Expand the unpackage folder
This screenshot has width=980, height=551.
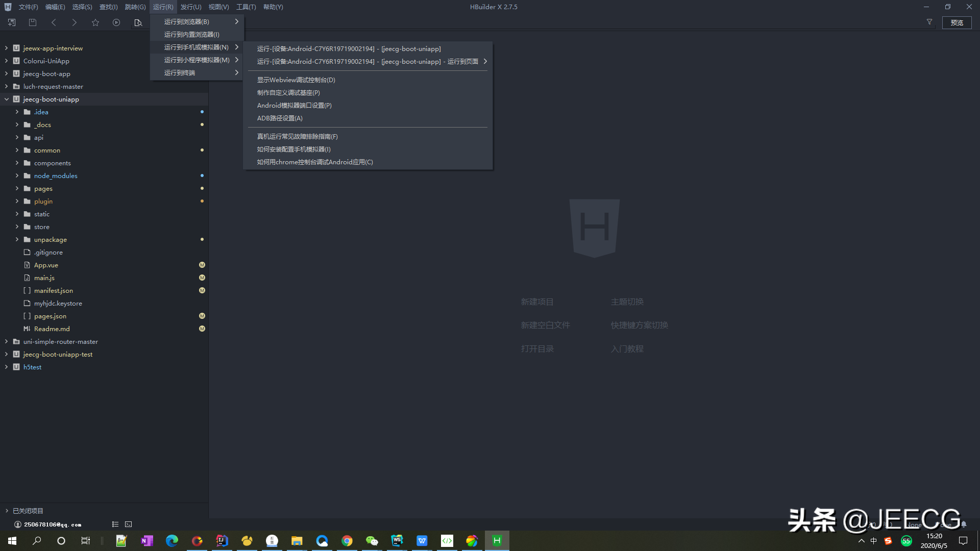17,239
